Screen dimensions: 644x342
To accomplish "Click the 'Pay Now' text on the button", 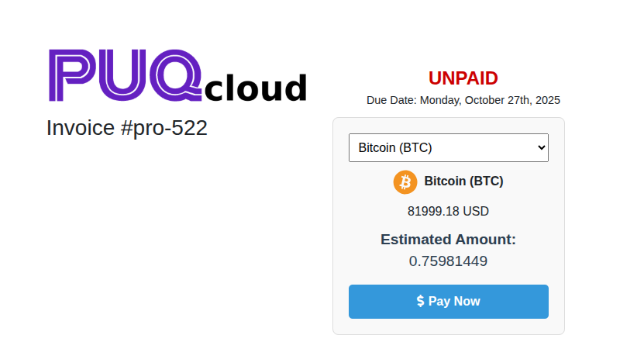I will [x=454, y=301].
